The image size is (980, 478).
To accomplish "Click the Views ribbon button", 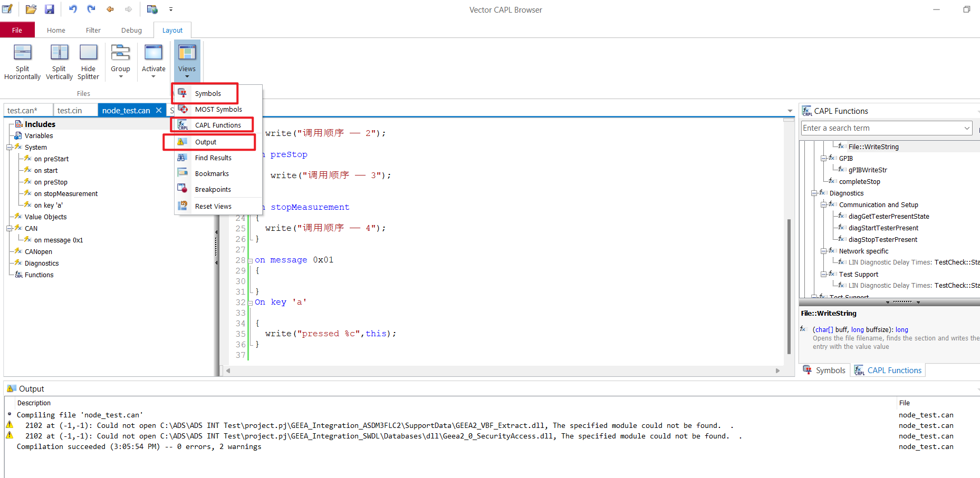I will tap(187, 61).
